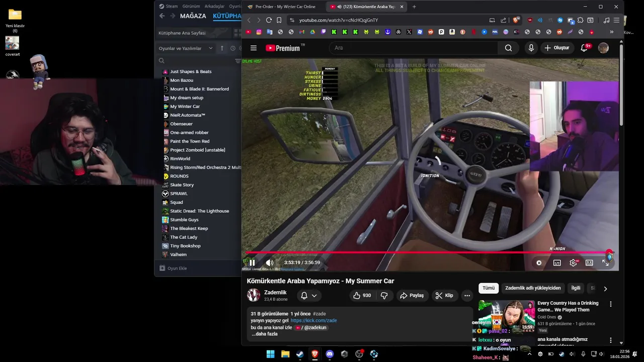Mute the YouTube video volume
Screen dimensions: 644x362
(270, 262)
